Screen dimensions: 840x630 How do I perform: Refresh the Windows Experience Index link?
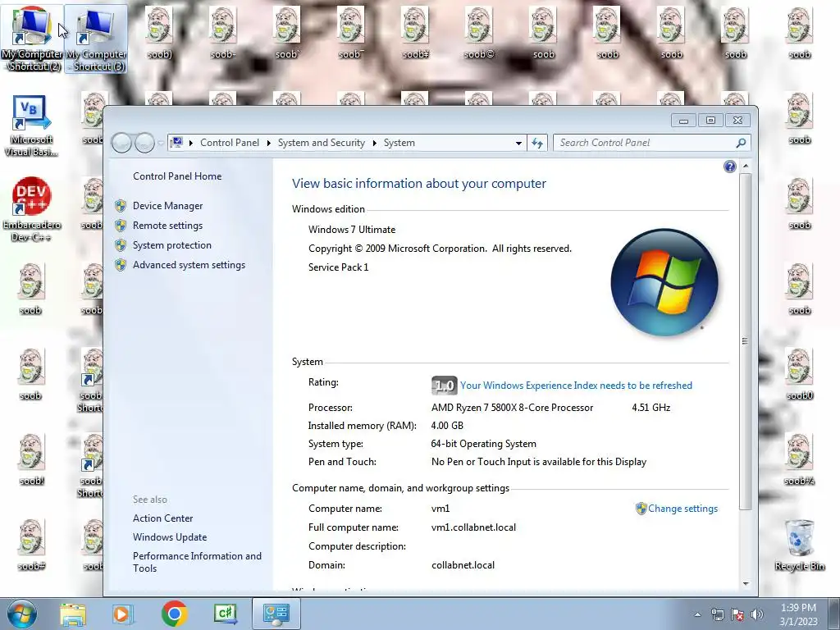576,386
